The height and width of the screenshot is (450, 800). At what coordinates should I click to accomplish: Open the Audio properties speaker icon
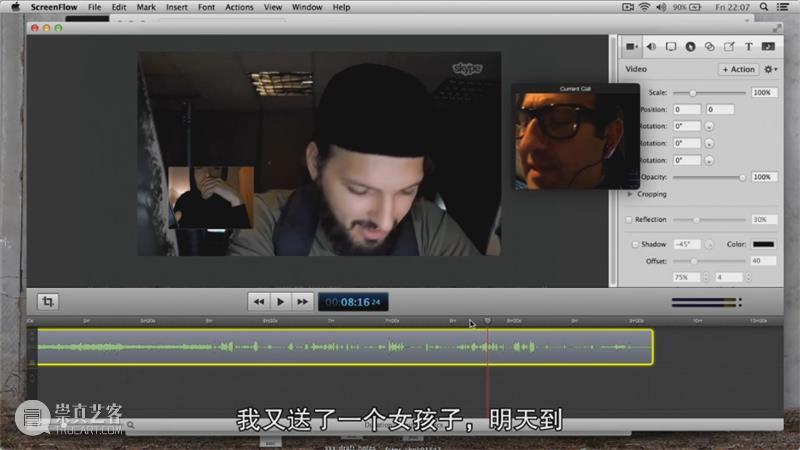651,47
